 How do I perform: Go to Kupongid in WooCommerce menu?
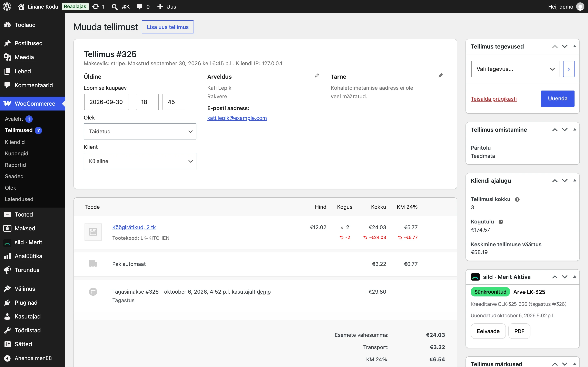[17, 153]
